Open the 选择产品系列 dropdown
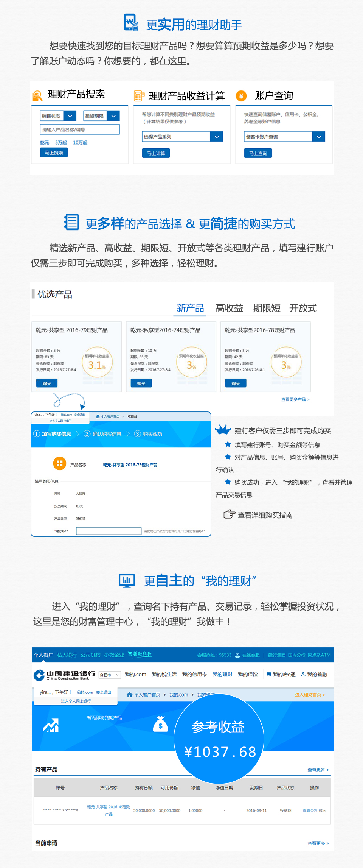 tap(216, 137)
